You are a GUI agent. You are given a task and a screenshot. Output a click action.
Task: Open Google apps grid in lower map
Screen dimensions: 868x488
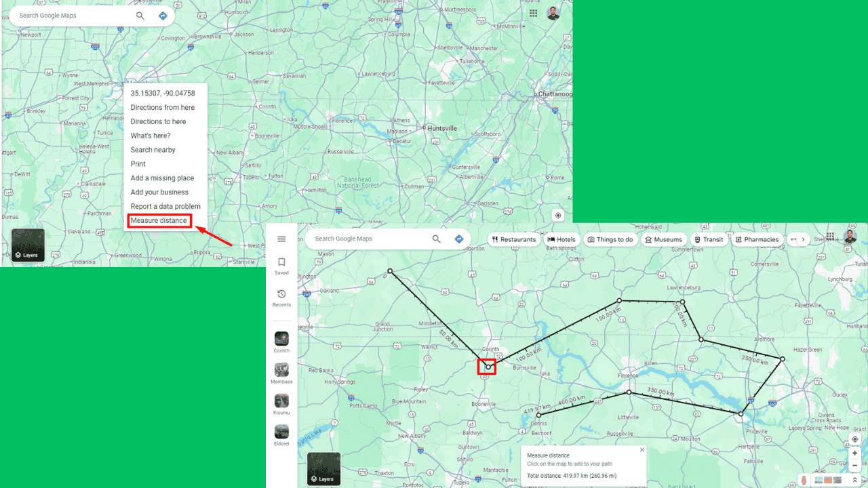coord(831,237)
